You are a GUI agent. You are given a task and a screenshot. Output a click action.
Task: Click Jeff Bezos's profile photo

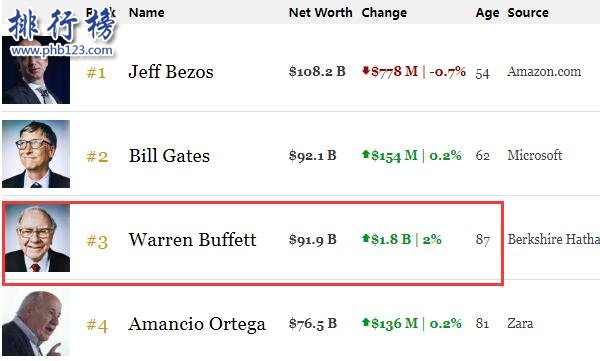pyautogui.click(x=36, y=70)
